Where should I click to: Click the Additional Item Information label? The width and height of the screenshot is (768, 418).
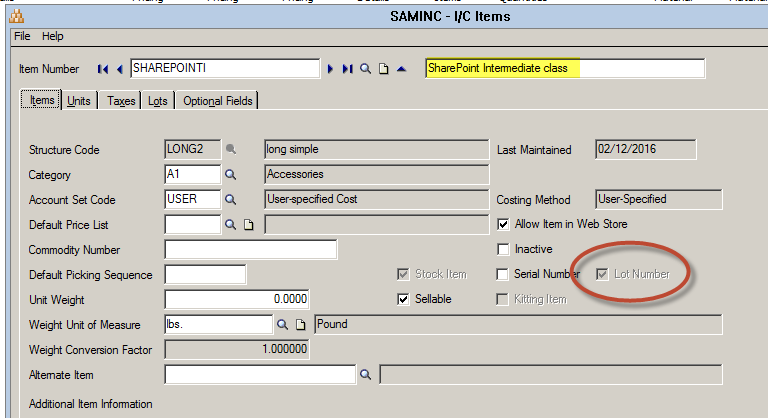[x=91, y=404]
